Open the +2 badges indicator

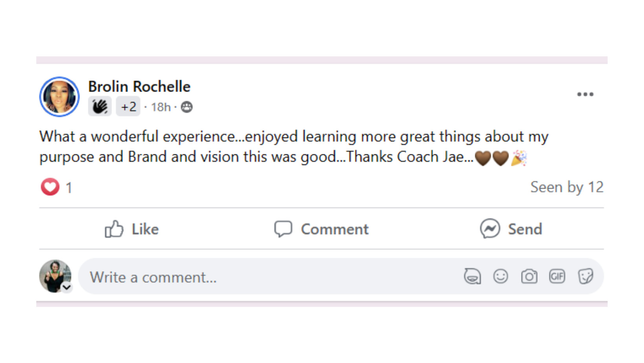click(128, 106)
